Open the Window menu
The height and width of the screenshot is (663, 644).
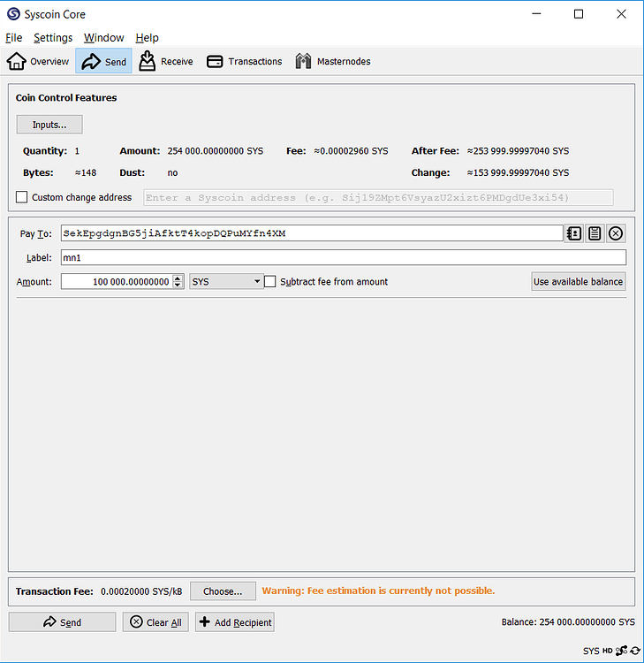click(x=104, y=38)
